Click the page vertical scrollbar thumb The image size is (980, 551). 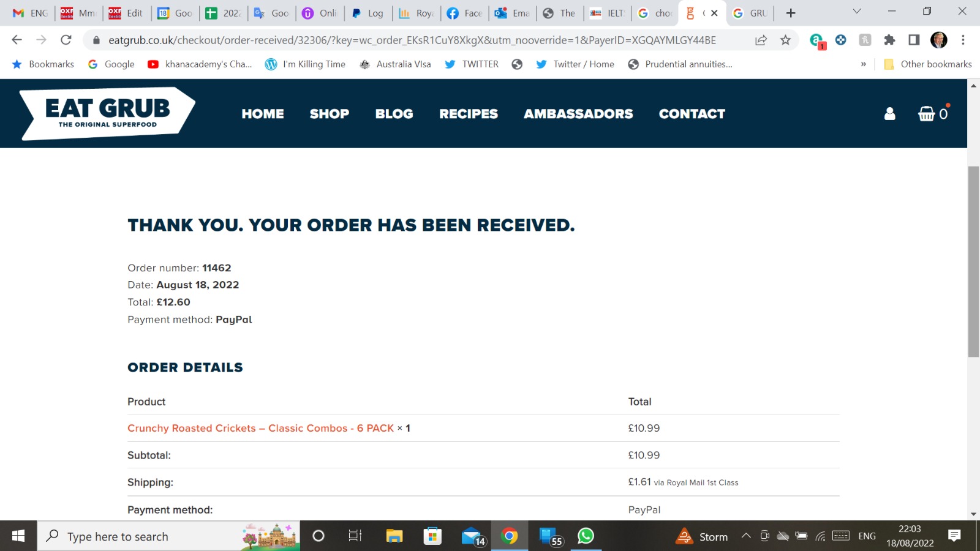(x=973, y=261)
